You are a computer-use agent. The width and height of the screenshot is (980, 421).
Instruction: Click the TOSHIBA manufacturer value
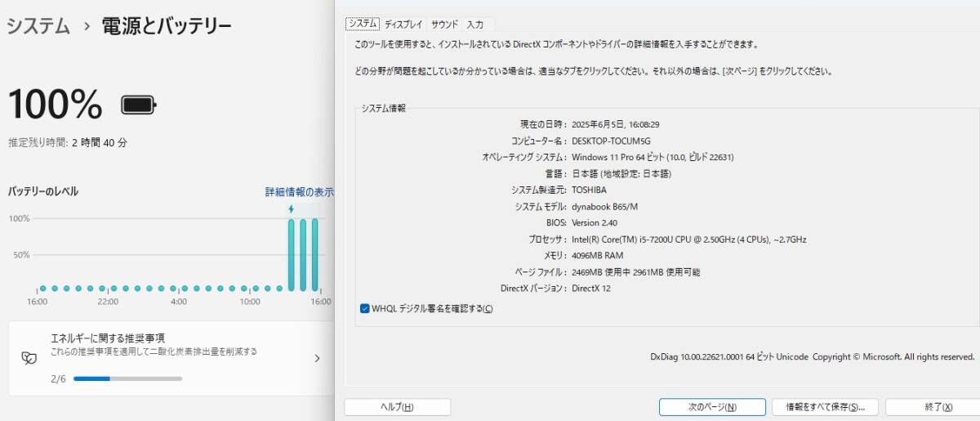click(x=589, y=190)
